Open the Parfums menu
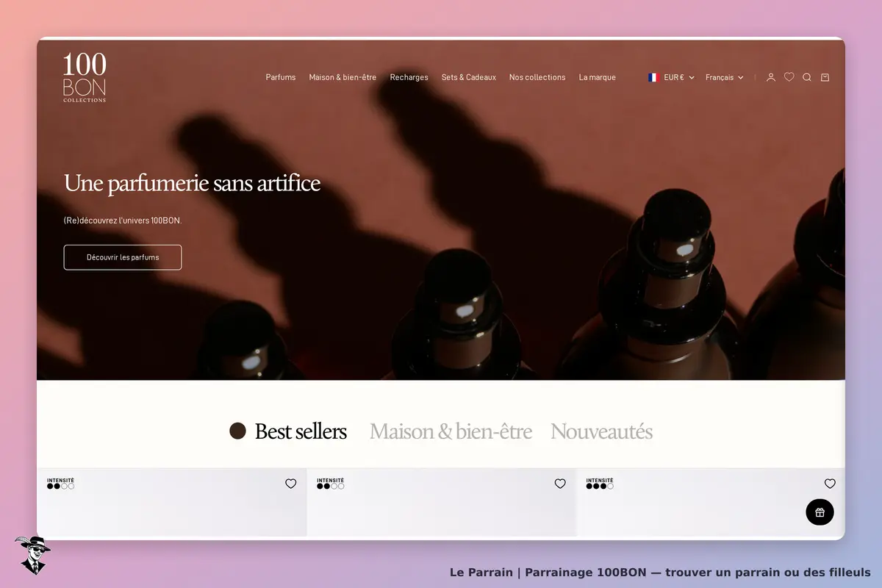This screenshot has height=588, width=882. click(x=281, y=77)
